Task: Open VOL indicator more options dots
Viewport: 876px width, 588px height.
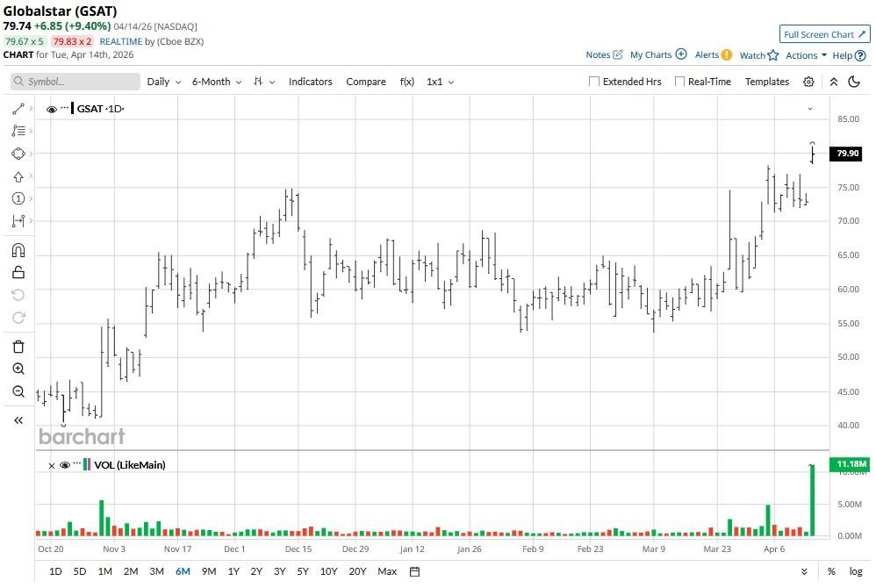Action: point(77,463)
